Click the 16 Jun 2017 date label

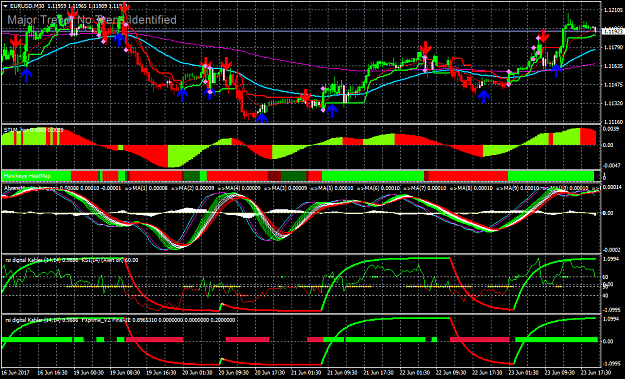[16, 373]
